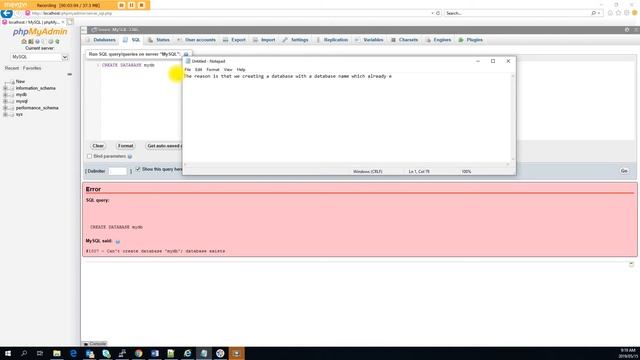This screenshot has height=360, width=640.
Task: Click the Recent link in sidebar
Action: (x=12, y=68)
